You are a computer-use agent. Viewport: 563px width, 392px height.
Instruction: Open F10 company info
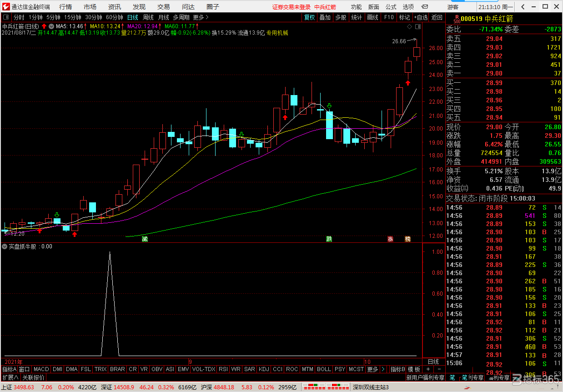389,17
